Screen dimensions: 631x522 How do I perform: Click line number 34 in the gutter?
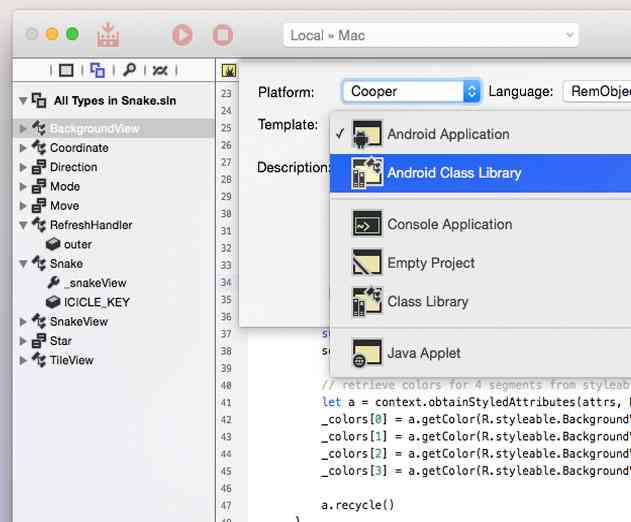pos(226,282)
